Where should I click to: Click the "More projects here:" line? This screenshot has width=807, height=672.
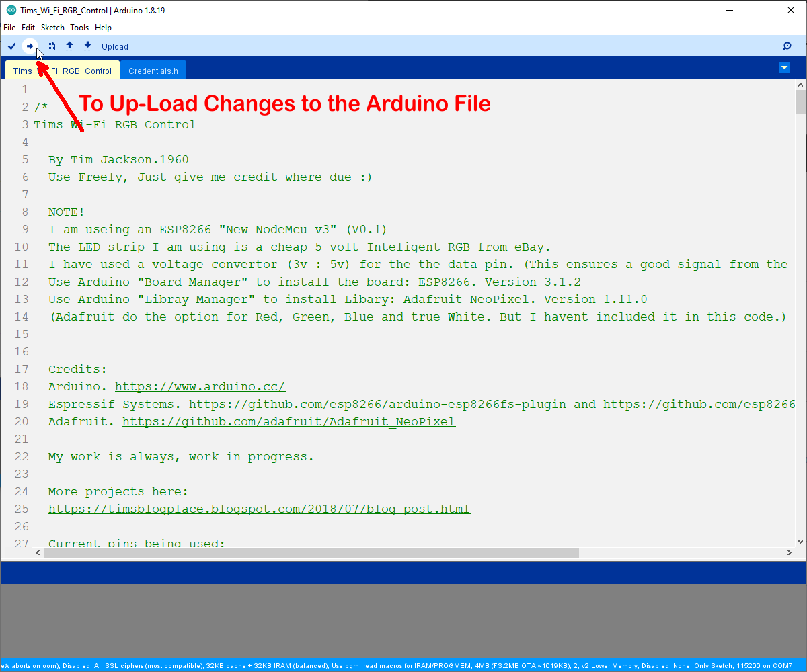(118, 492)
